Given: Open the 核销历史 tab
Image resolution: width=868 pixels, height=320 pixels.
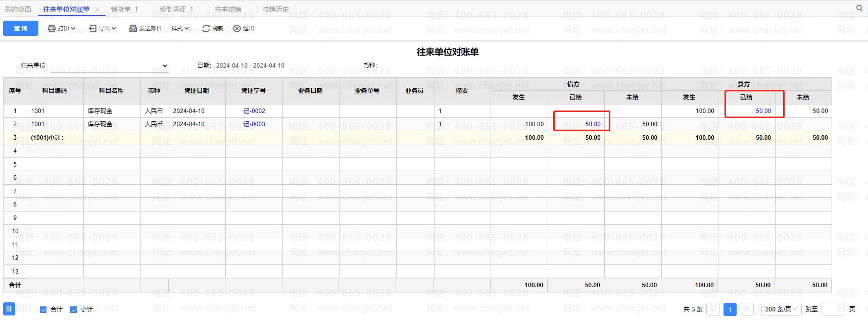Looking at the screenshot, I should click(276, 9).
